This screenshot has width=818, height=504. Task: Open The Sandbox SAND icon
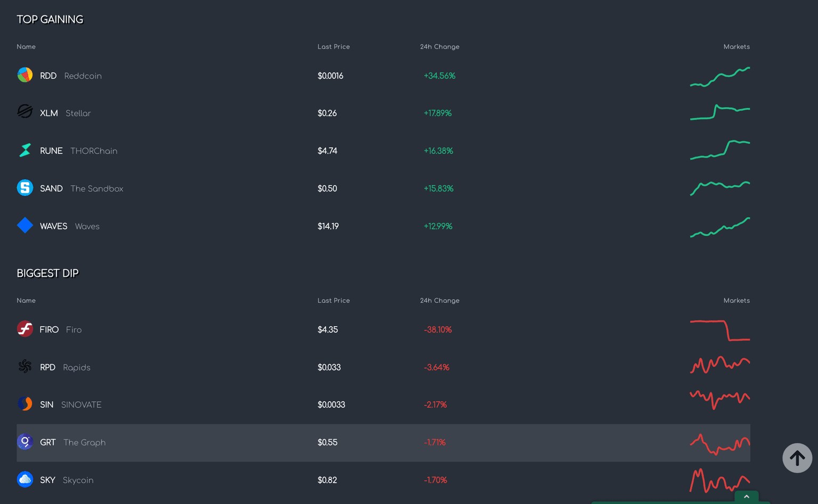[x=25, y=188]
